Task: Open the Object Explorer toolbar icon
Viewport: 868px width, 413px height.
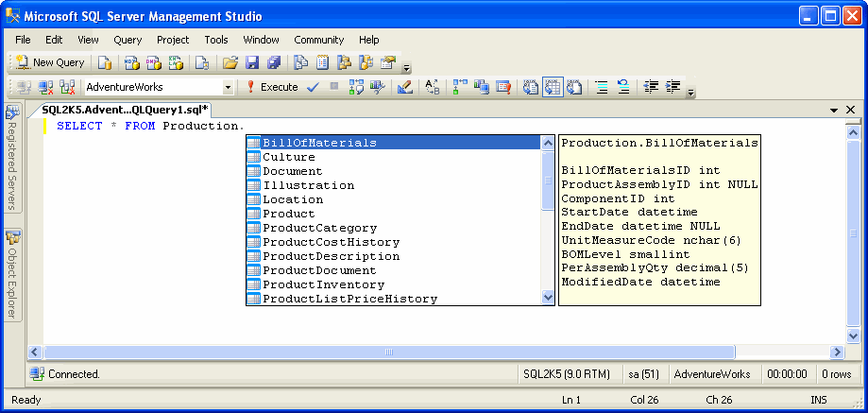Action: pos(345,62)
